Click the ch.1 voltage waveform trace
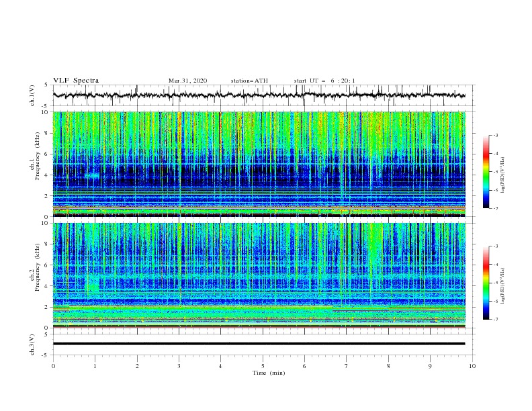The height and width of the screenshot is (411, 532). 259,95
